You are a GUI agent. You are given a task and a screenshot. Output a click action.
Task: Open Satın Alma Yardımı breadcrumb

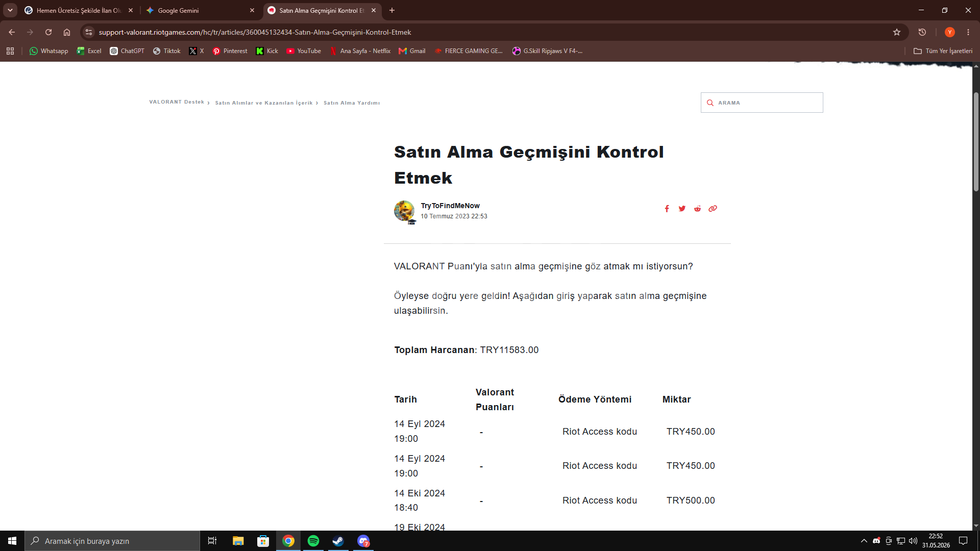coord(352,103)
